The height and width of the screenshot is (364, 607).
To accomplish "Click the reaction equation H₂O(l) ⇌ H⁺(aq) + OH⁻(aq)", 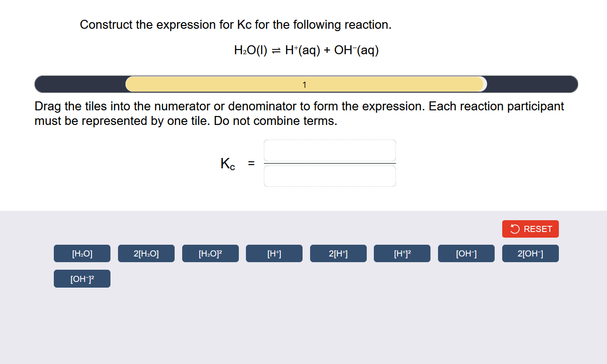I will tap(306, 50).
